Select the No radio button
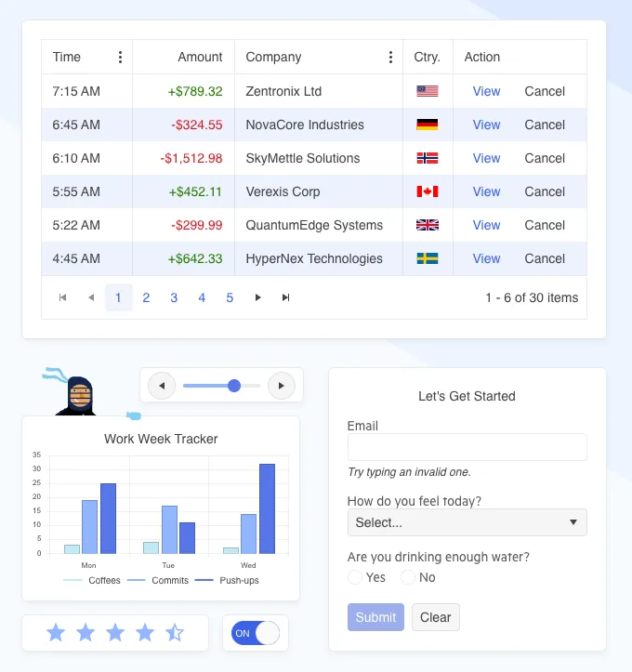This screenshot has width=632, height=672. (x=408, y=577)
